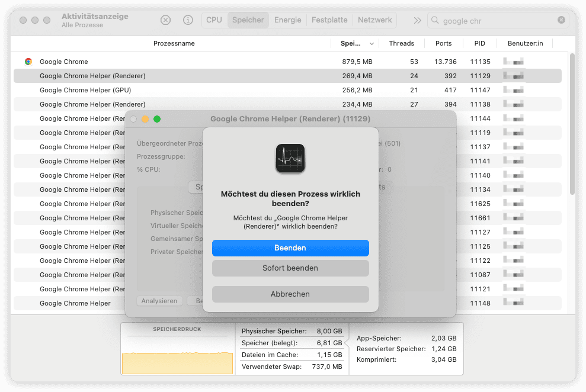This screenshot has width=586, height=392.
Task: Cancel the dialog with Abbrechen
Action: 290,294
